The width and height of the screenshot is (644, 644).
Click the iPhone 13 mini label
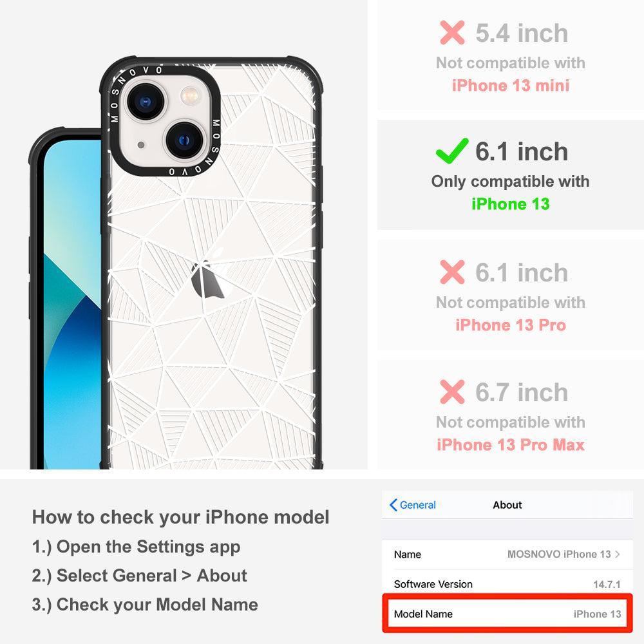(511, 86)
